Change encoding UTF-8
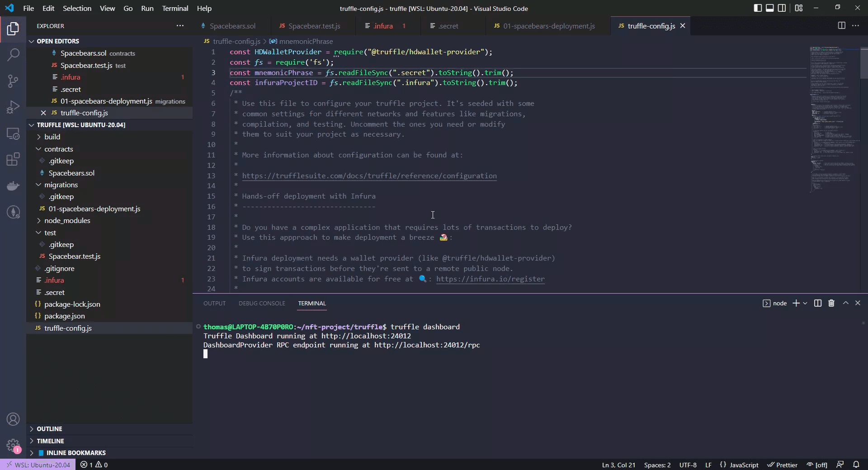 (688, 465)
